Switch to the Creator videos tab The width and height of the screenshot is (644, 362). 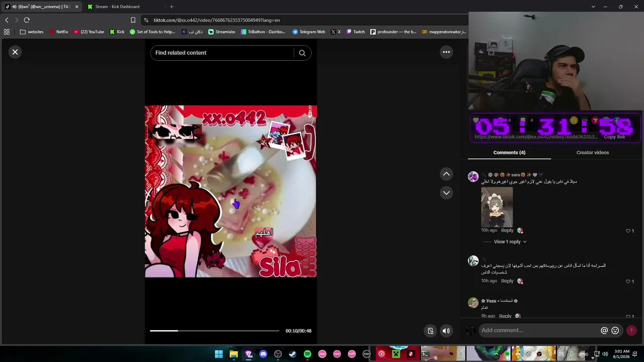tap(593, 152)
